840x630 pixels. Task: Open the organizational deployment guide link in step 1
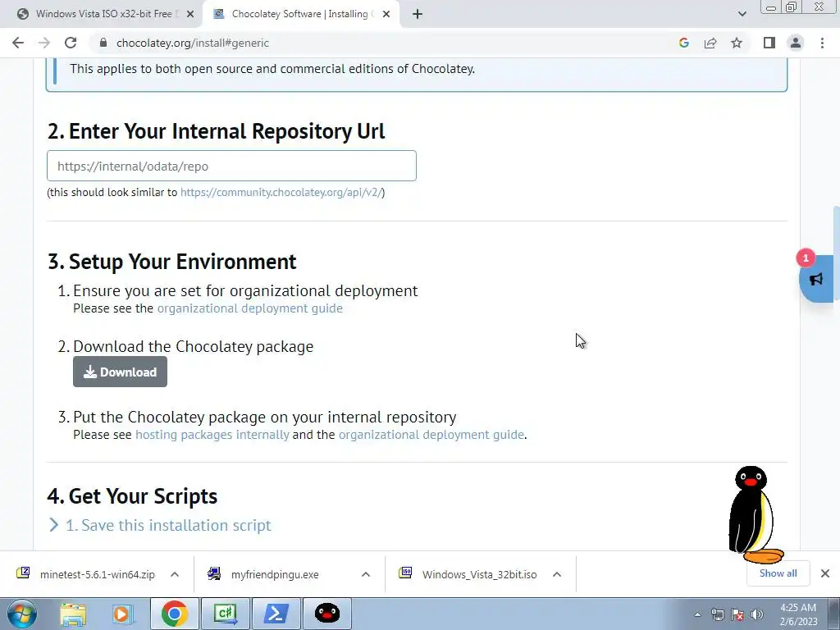tap(249, 308)
